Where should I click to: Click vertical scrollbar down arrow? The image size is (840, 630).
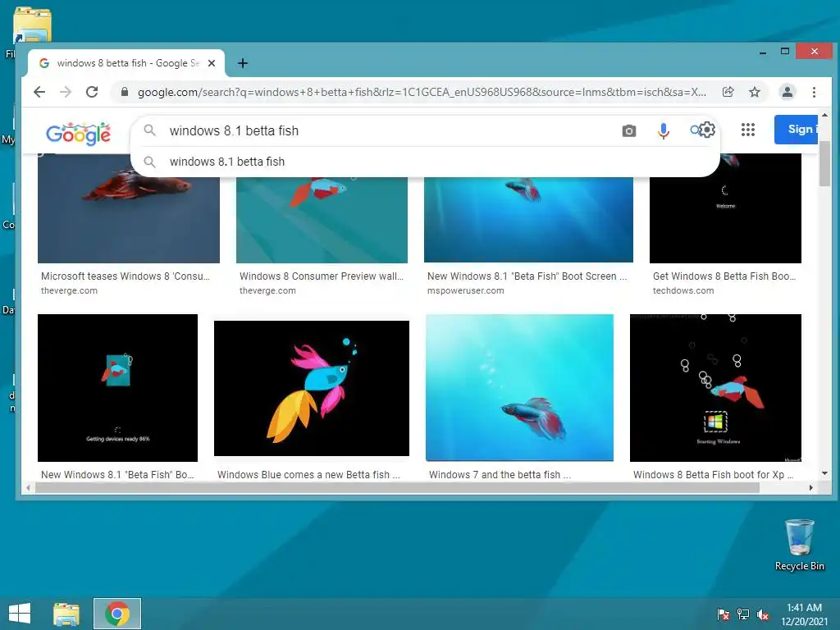click(824, 473)
